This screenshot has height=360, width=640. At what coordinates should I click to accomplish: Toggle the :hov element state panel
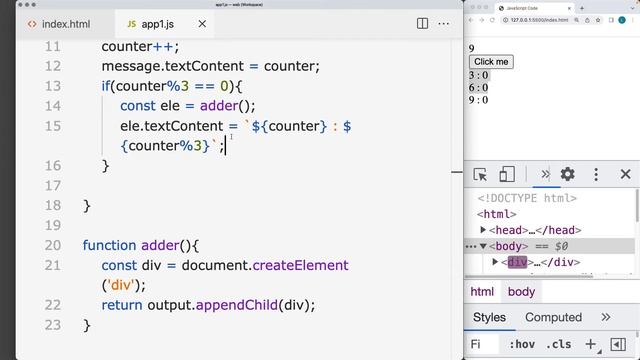522,344
